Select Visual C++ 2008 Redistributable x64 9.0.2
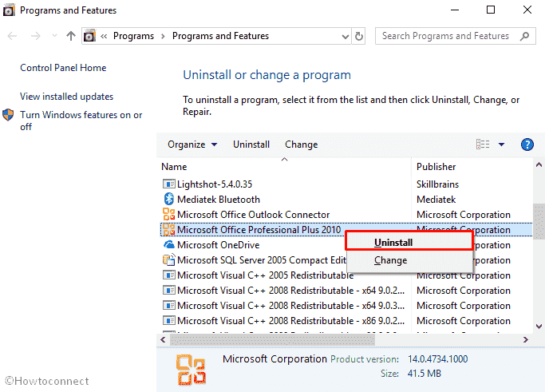 (290, 291)
